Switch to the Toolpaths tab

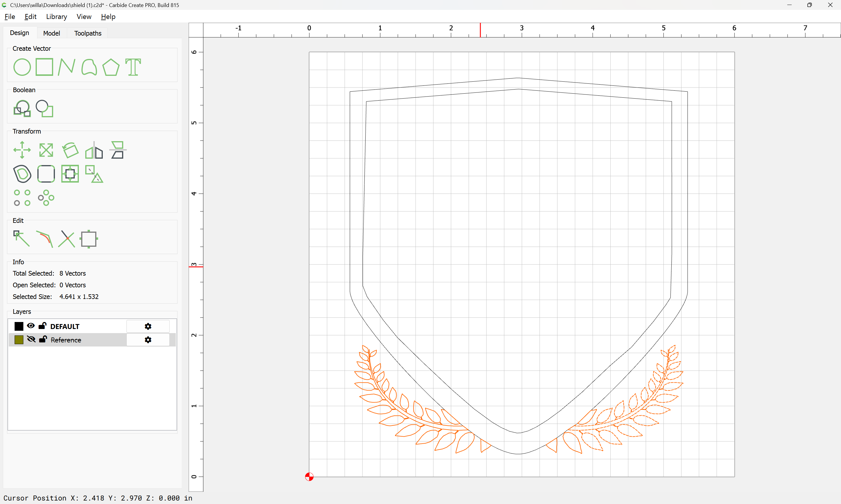88,33
